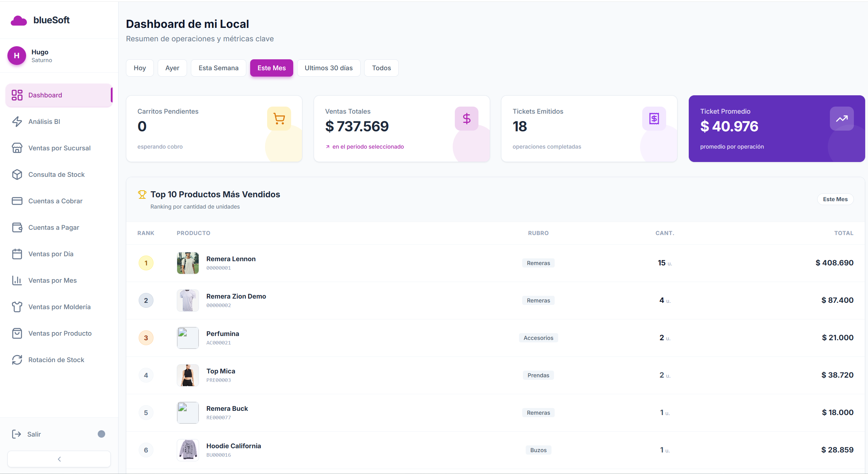Viewport: 868px width, 474px height.
Task: Open the Dashboard grid icon in sidebar
Action: pyautogui.click(x=17, y=95)
